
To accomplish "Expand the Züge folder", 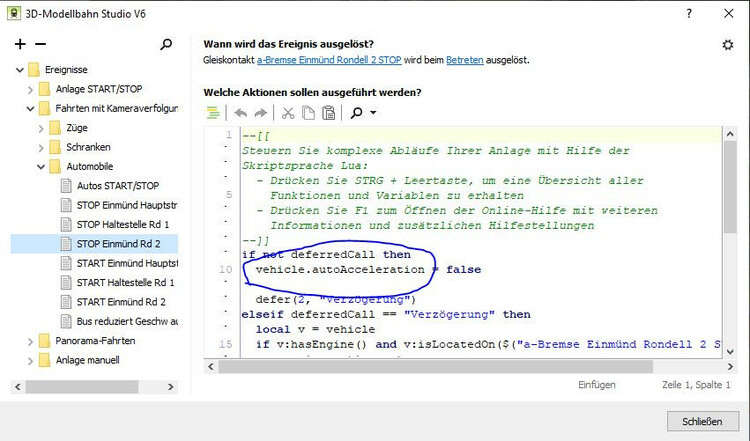I will (x=41, y=128).
